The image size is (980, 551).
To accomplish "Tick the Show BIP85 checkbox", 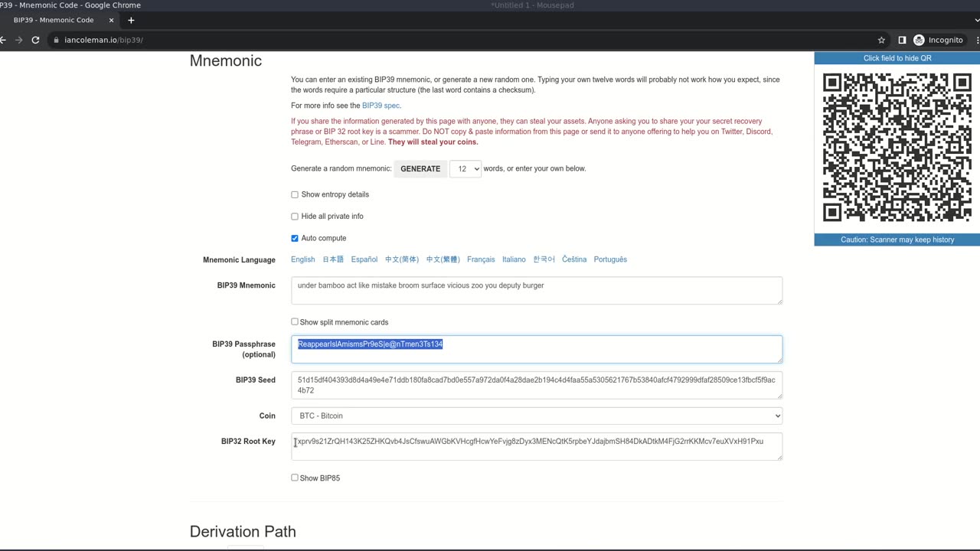I will 295,478.
